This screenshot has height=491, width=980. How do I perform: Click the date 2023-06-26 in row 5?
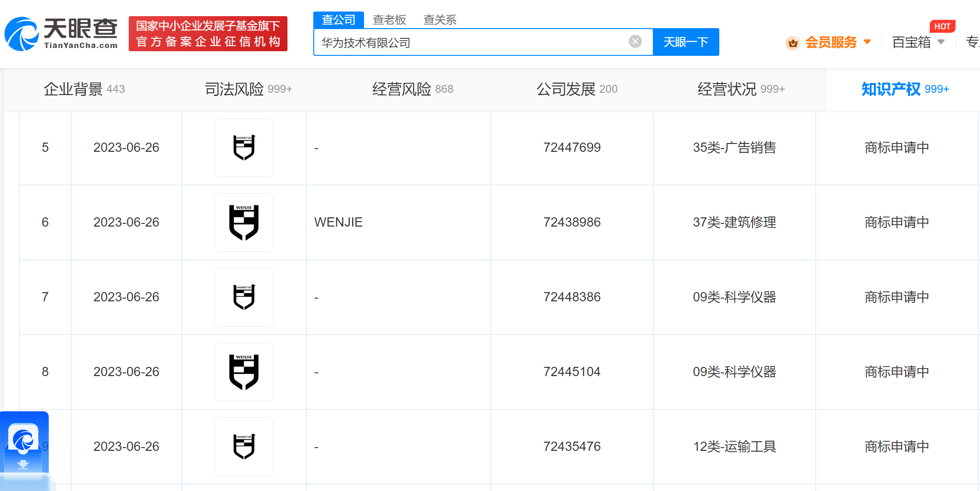[x=126, y=148]
